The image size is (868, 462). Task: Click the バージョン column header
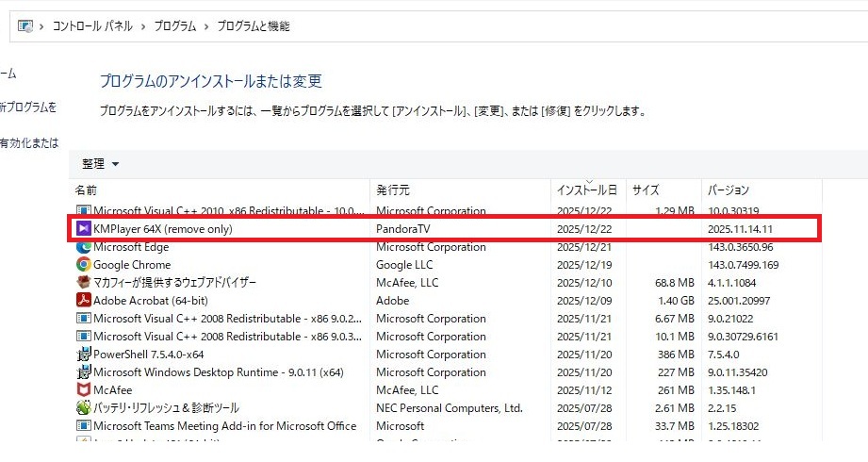click(x=729, y=190)
